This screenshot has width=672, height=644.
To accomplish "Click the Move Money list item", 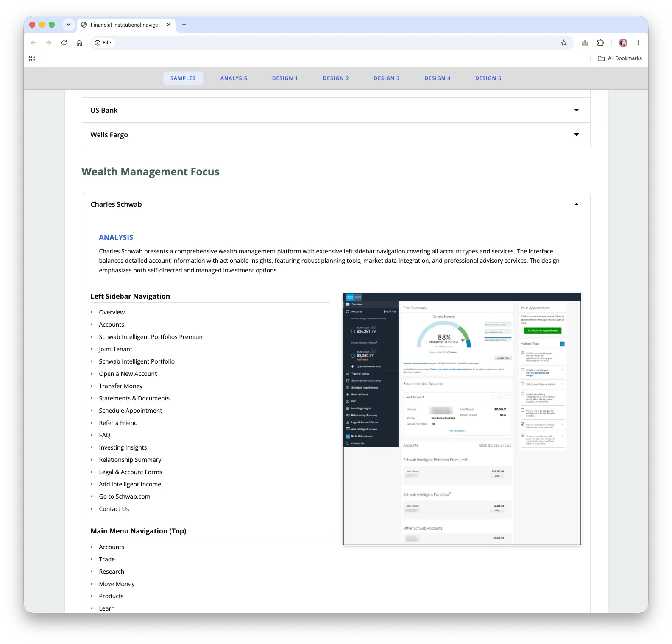I will tap(117, 584).
